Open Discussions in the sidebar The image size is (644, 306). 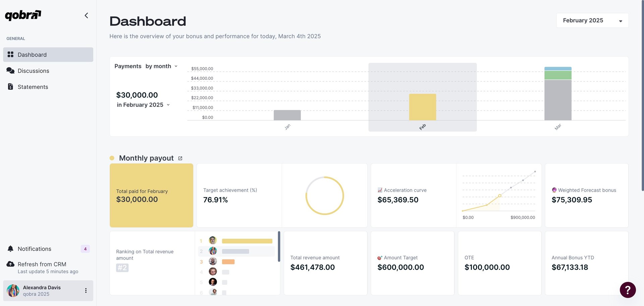pos(33,71)
